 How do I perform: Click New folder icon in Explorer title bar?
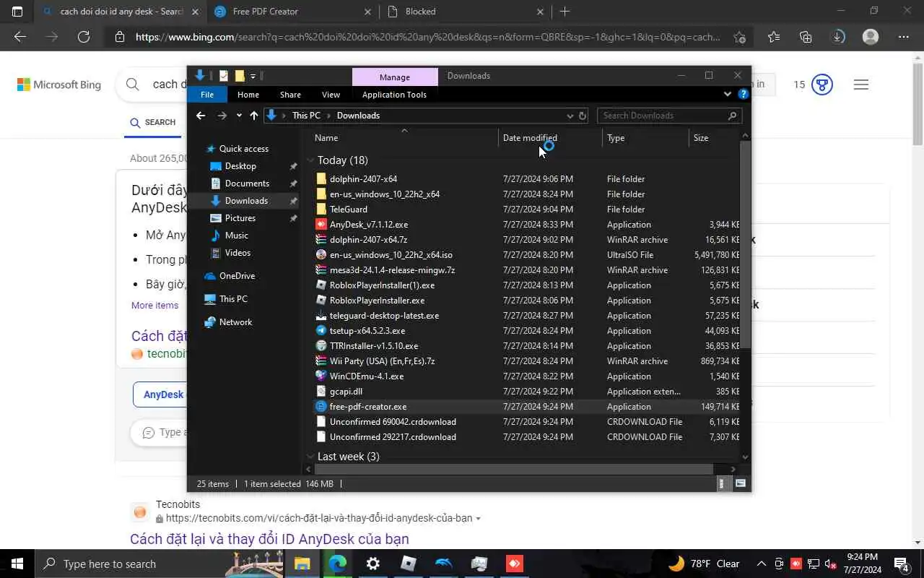(x=240, y=76)
